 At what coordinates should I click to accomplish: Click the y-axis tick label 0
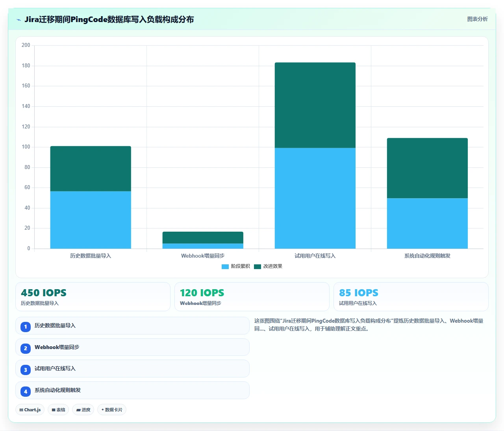click(29, 249)
